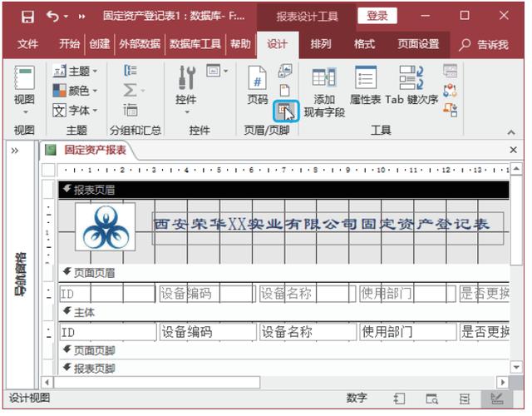
Task: Click the horizontal scrollbar right arrow
Action: point(502,383)
